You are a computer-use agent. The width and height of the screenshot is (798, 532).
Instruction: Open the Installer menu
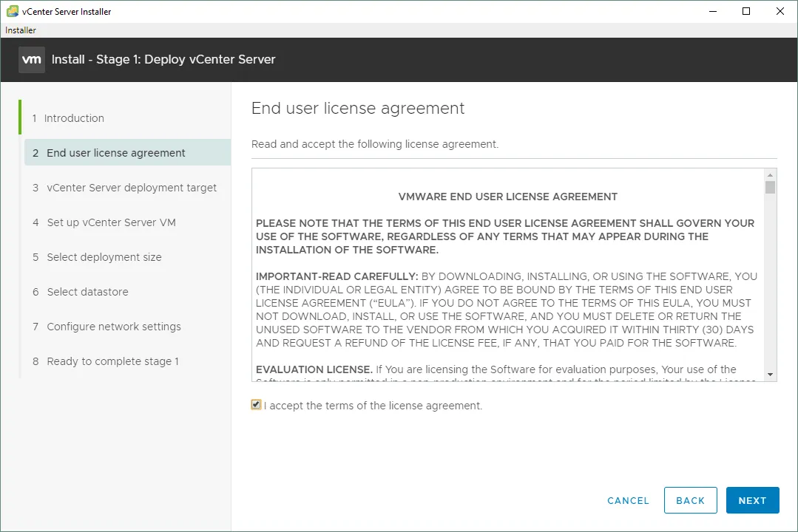click(21, 30)
